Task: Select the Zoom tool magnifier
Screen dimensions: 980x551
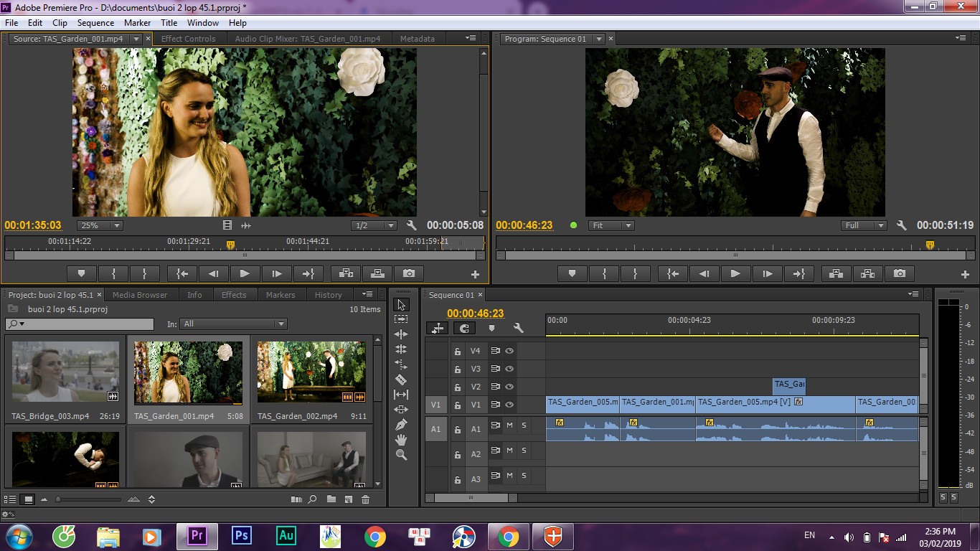Action: coord(401,455)
